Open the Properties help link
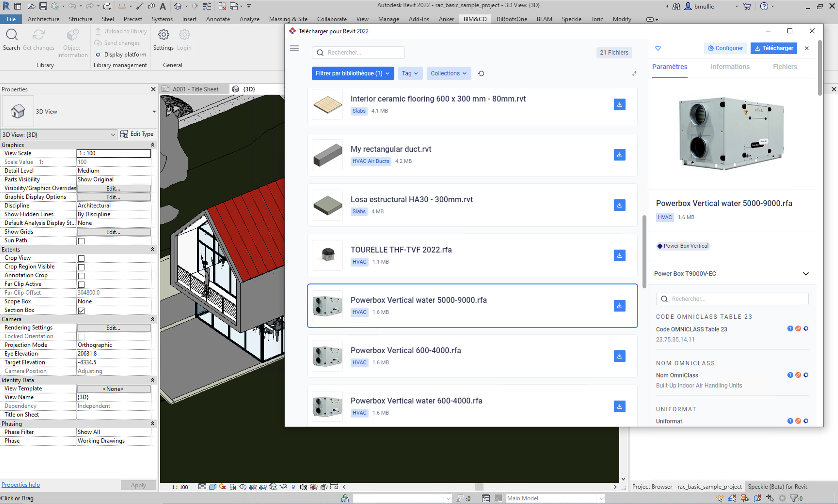The image size is (838, 504). tap(21, 485)
